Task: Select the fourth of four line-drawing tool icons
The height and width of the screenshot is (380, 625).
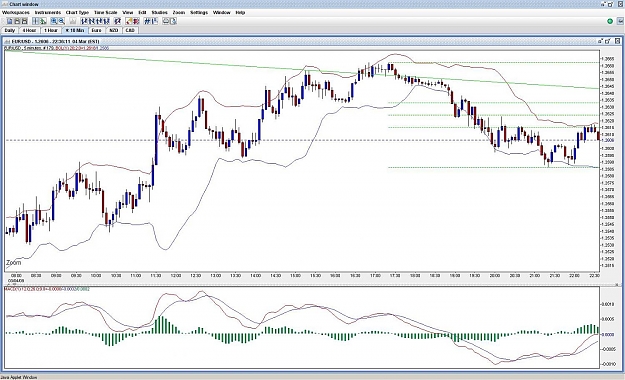Action: tap(106, 21)
